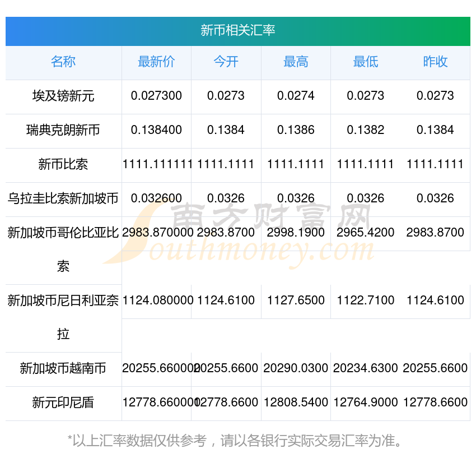Click the 20290.0300 highest value cell
This screenshot has height=458, width=476.
(296, 368)
